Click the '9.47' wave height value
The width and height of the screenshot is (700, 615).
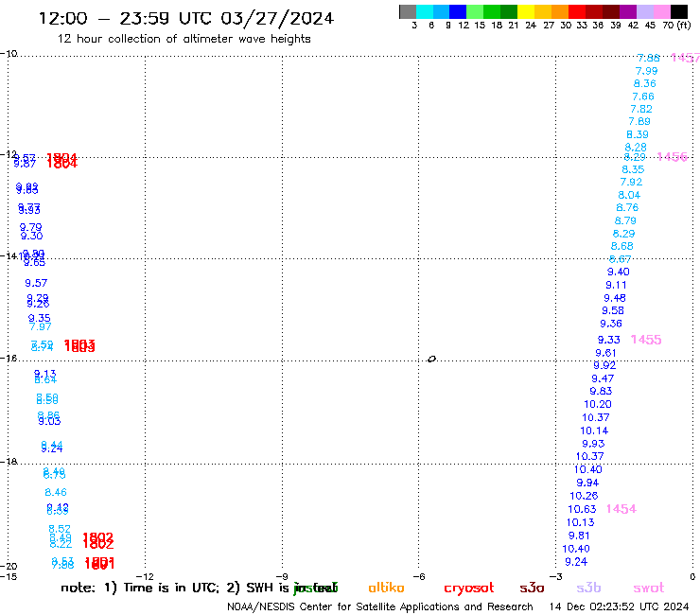point(603,378)
